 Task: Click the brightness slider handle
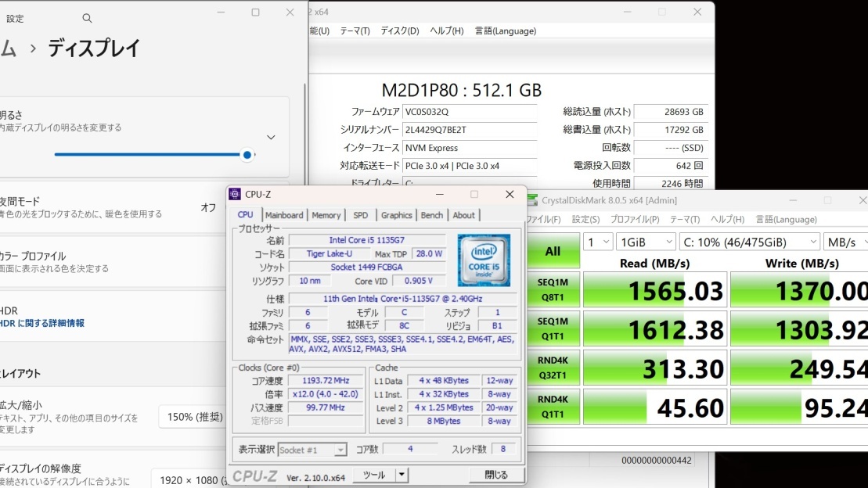[x=247, y=155]
